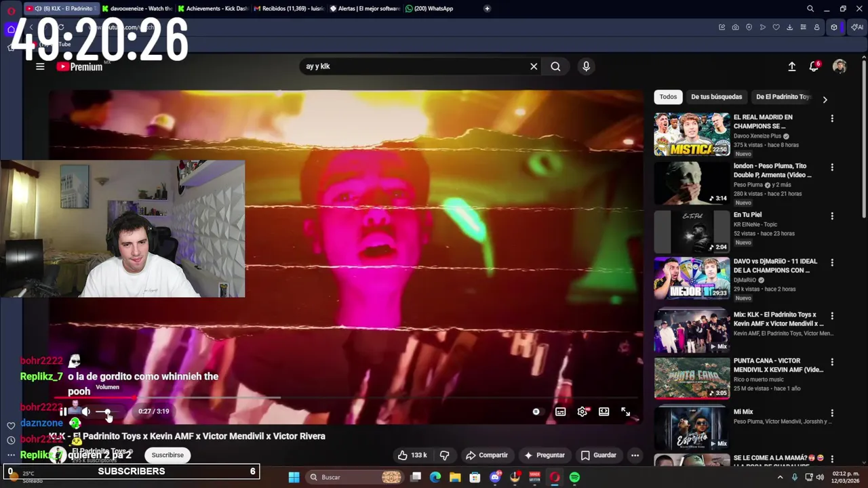Seek on the red video progress bar
Viewport: 868px width, 488px height.
click(344, 397)
